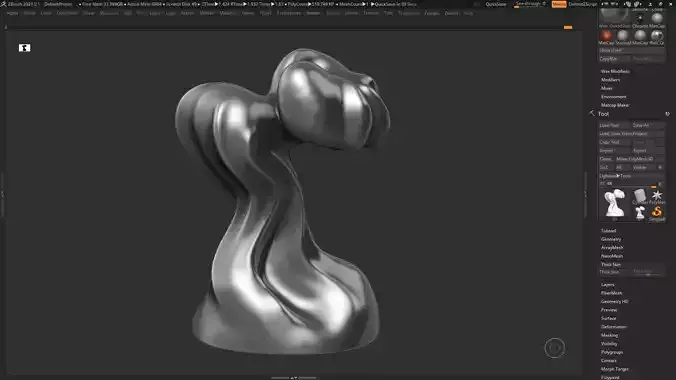Expand the Mixer section

pyautogui.click(x=607, y=88)
